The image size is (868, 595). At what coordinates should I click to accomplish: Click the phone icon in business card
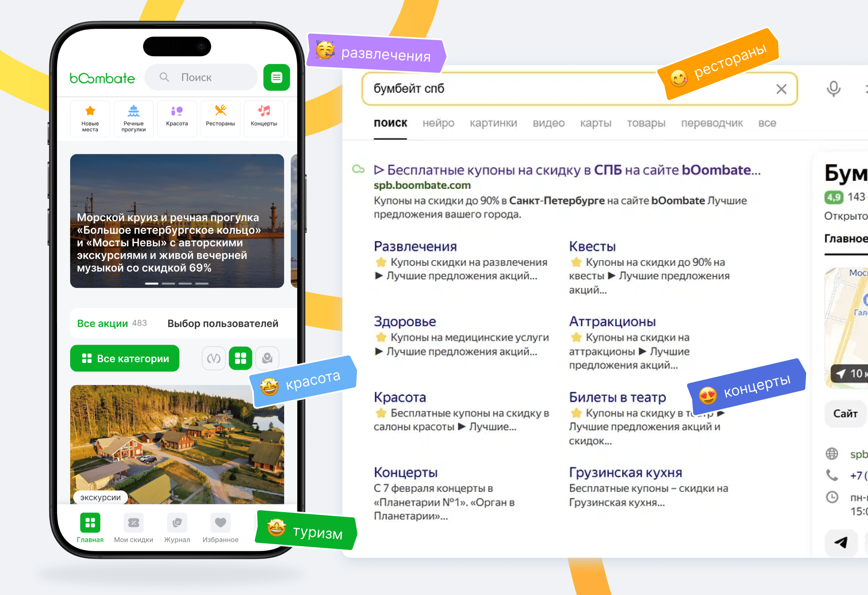point(832,475)
